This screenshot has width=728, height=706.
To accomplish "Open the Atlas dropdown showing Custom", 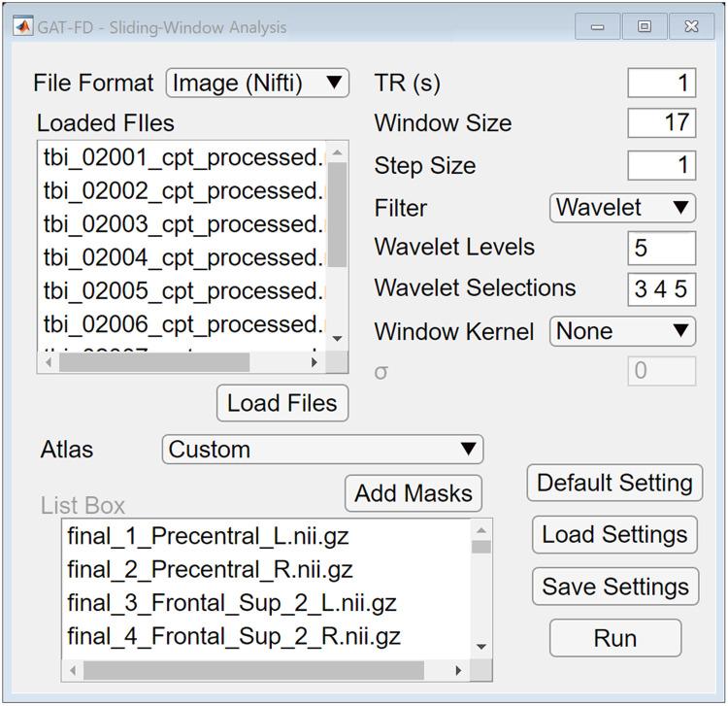I will pos(322,449).
